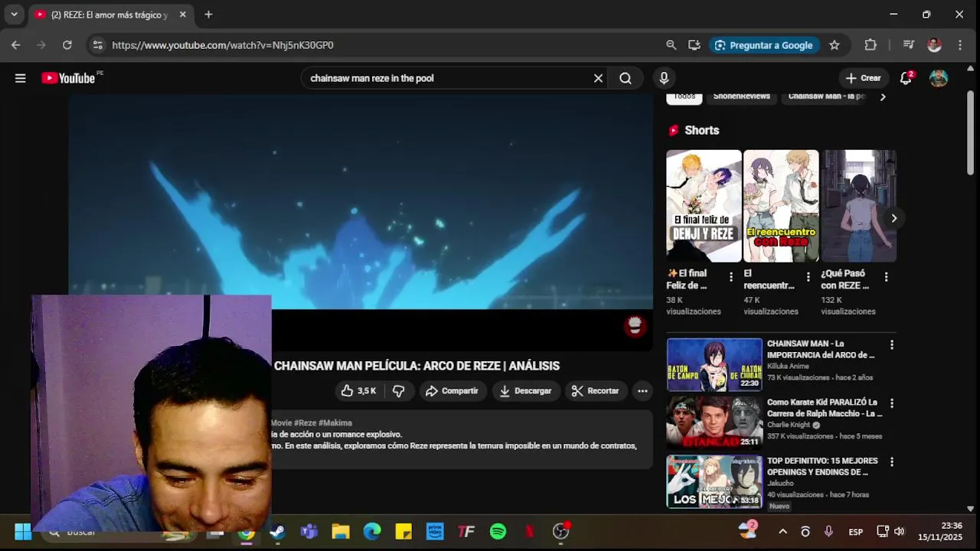This screenshot has width=980, height=551.
Task: Open the Como Karate Kid PARALIZÓ video title
Action: pos(824,408)
